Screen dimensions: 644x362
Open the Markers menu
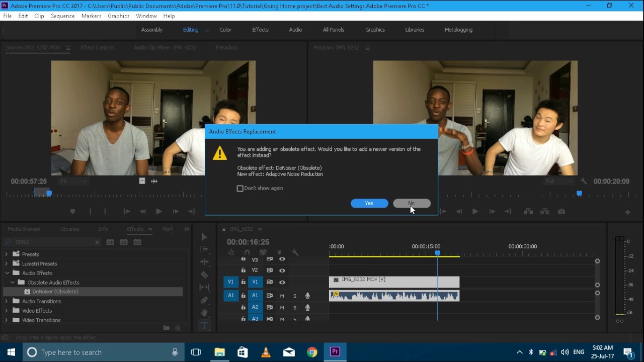91,16
